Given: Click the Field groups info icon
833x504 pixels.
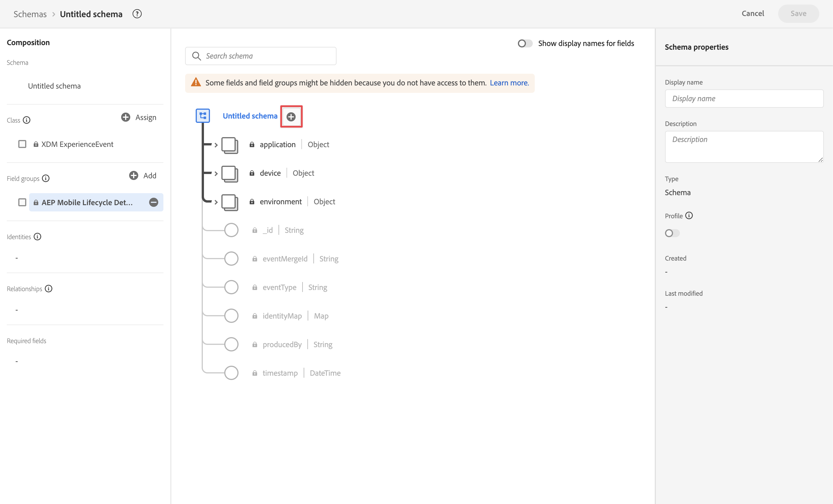Looking at the screenshot, I should [x=46, y=178].
